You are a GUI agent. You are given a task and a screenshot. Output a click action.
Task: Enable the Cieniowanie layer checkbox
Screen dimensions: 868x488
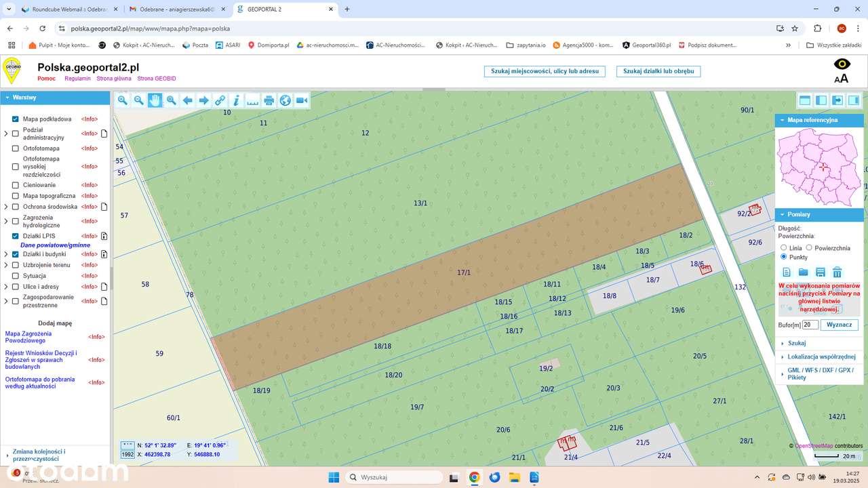(x=16, y=185)
